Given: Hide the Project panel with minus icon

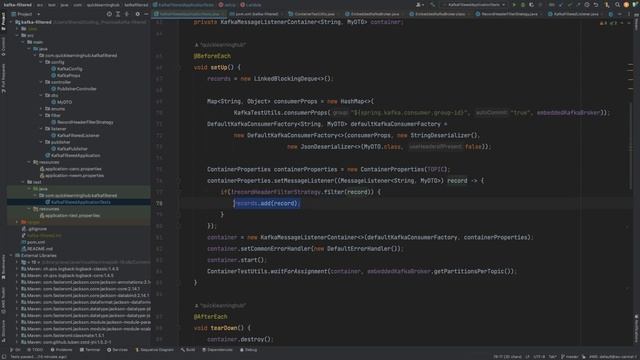Looking at the screenshot, I should pos(146,14).
